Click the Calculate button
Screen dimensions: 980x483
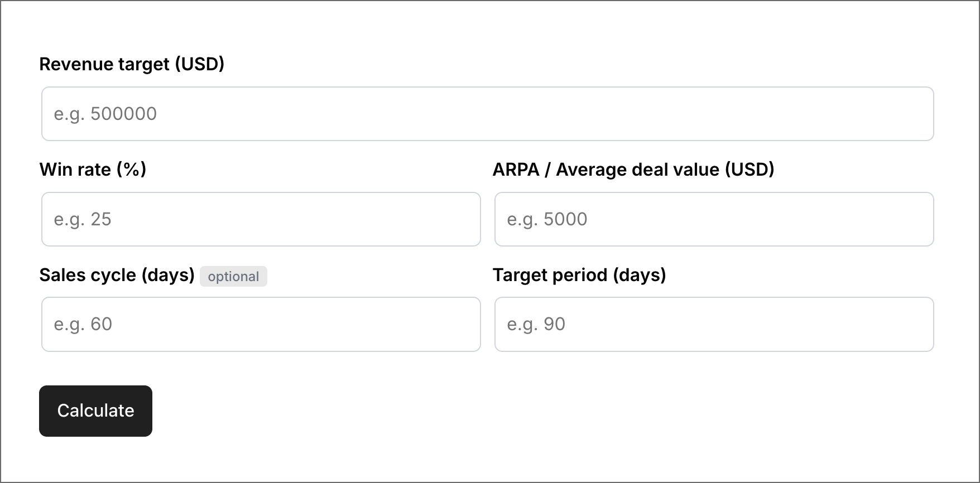[95, 410]
